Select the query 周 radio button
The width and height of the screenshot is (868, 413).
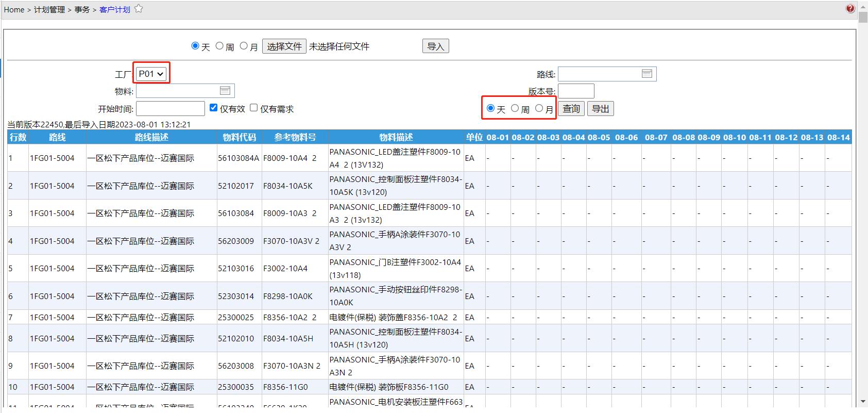click(515, 108)
